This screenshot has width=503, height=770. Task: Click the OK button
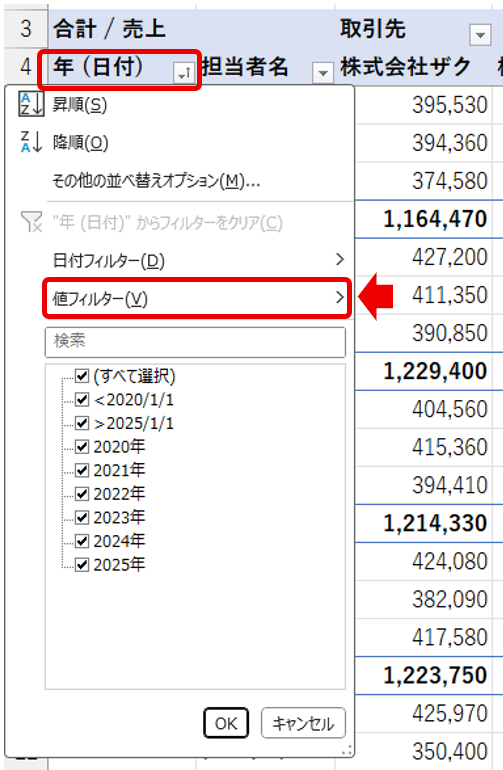coord(226,723)
